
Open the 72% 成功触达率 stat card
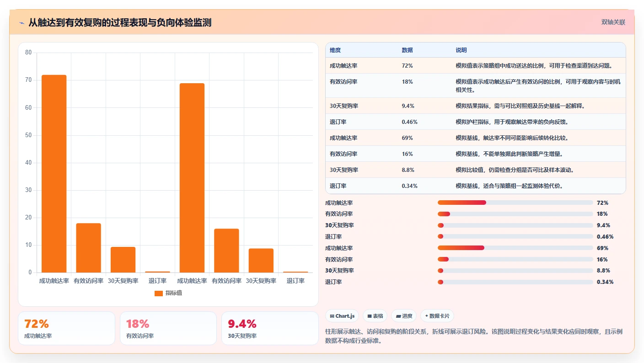point(67,328)
